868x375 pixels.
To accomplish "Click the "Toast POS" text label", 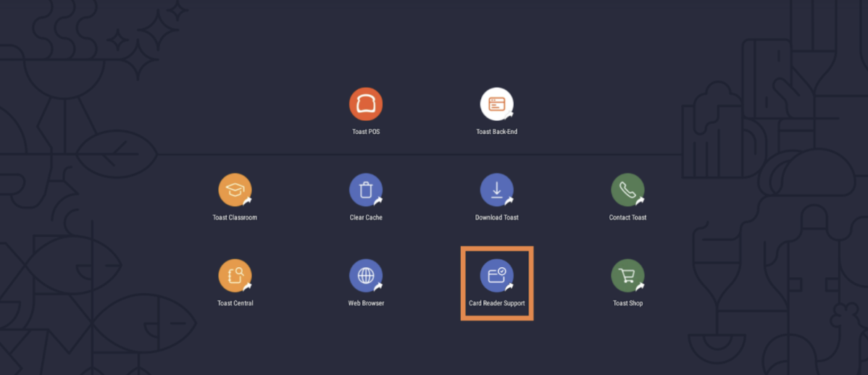I will pyautogui.click(x=366, y=132).
